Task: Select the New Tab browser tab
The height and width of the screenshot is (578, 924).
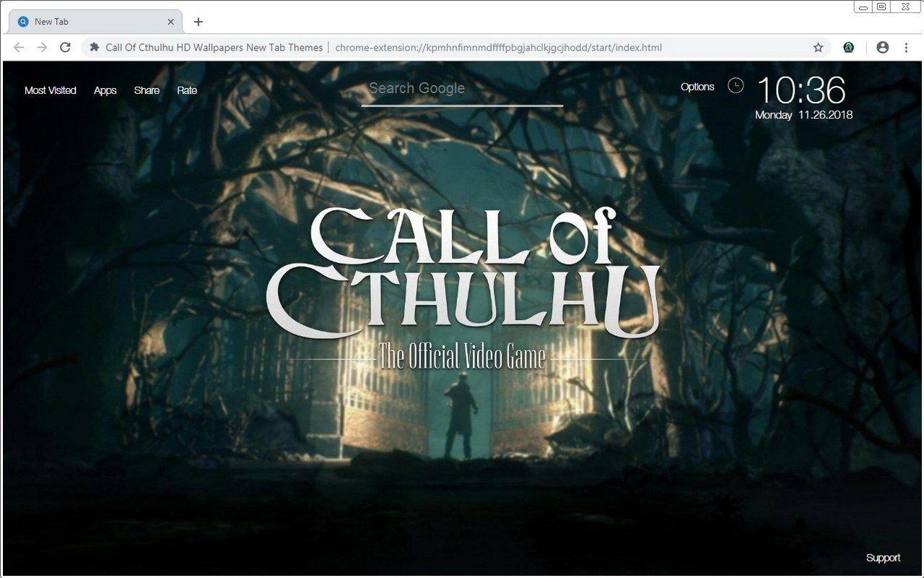Action: (x=95, y=22)
